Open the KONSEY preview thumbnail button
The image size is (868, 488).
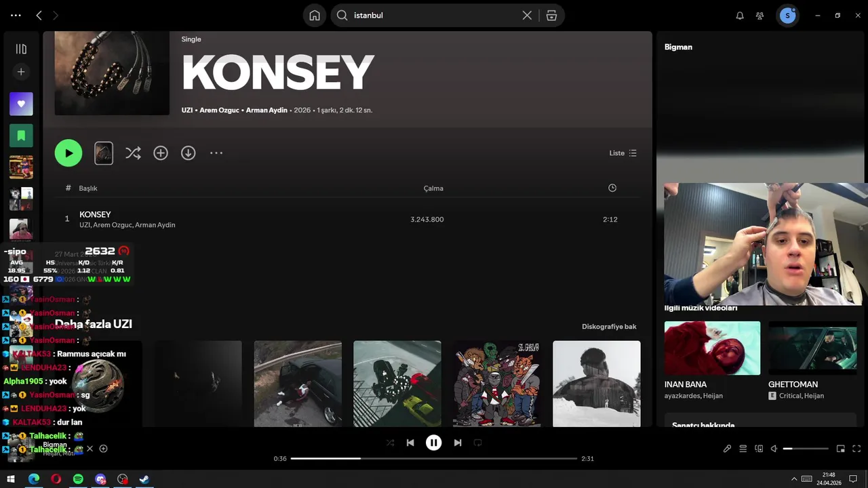[104, 153]
